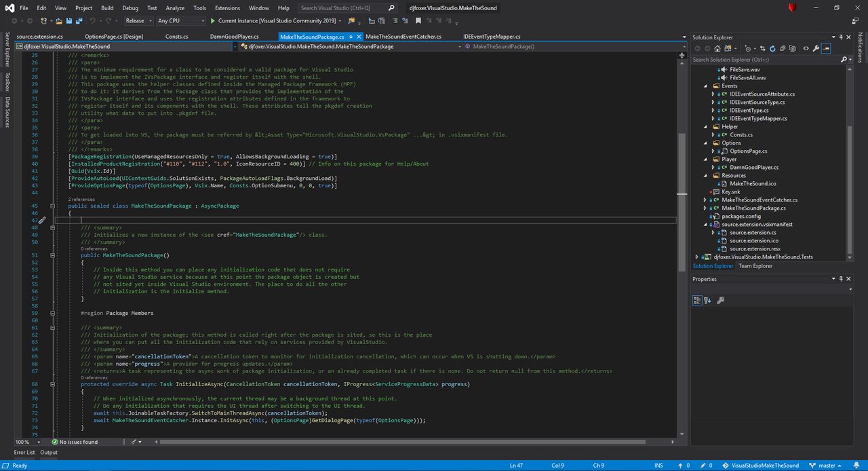
Task: Click the search icon in Quick Launch
Action: click(x=392, y=8)
